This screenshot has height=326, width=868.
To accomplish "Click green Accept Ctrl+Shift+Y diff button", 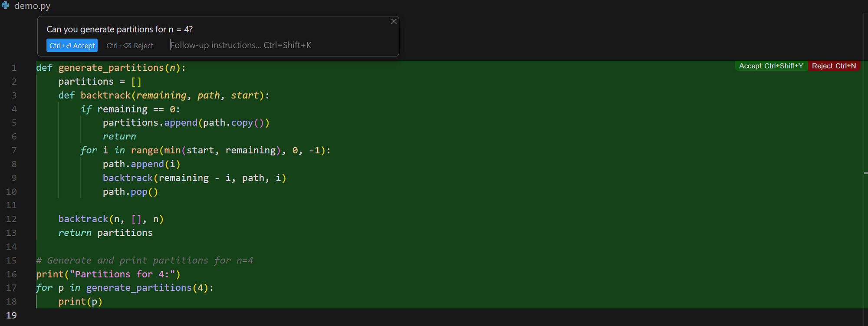I will tap(771, 66).
